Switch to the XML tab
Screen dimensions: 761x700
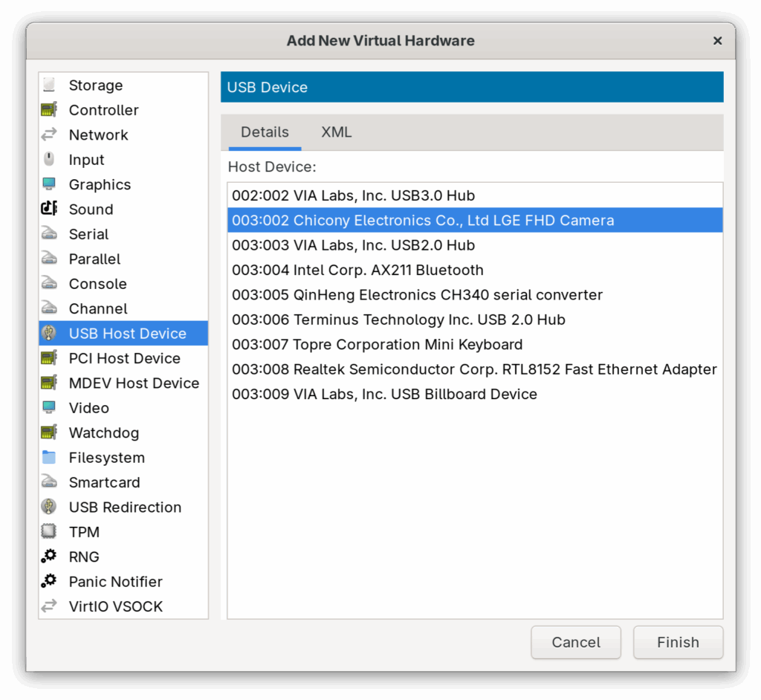[337, 132]
